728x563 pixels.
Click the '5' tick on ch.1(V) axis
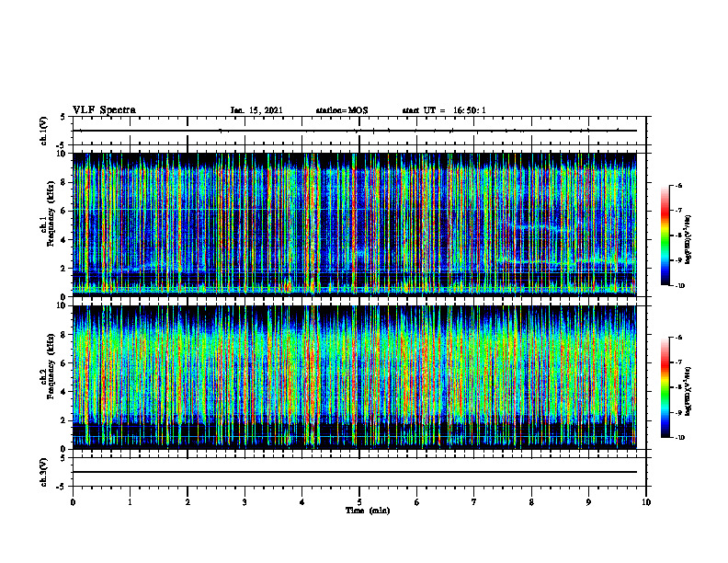point(63,118)
